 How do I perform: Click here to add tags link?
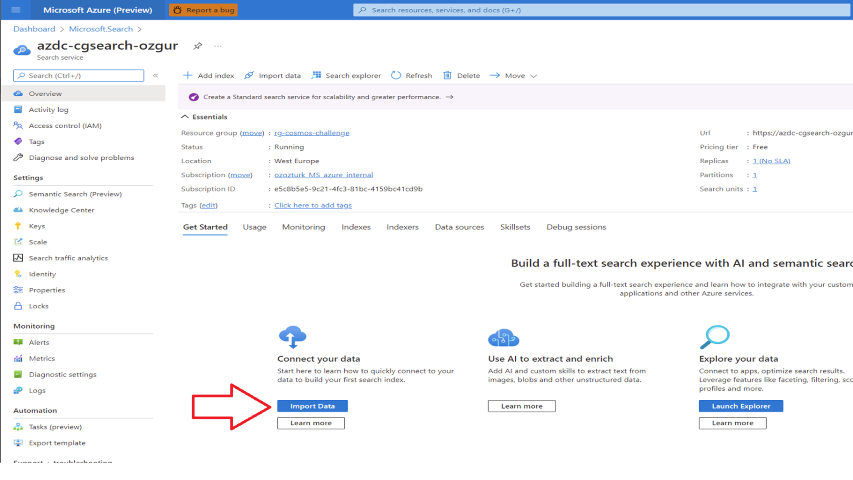pos(313,205)
